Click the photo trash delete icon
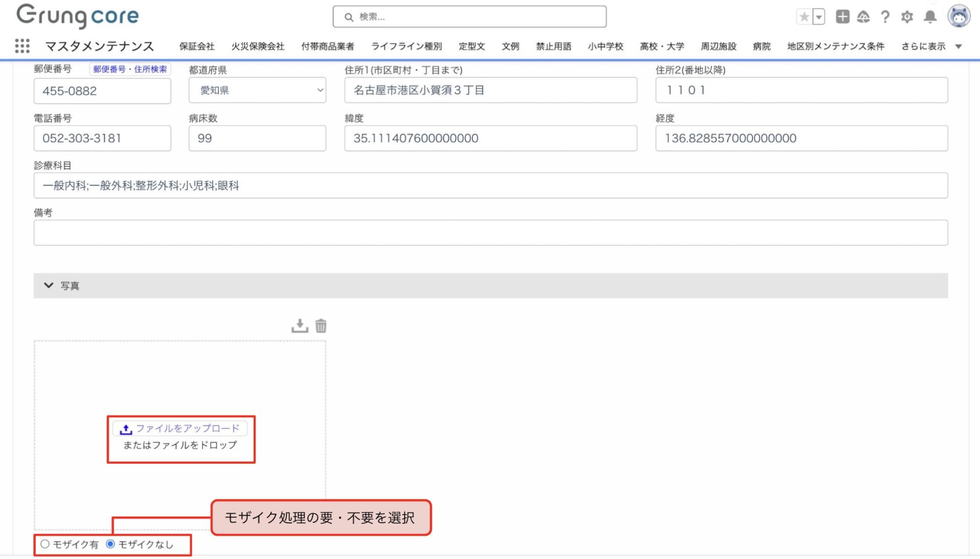The image size is (980, 559). pos(321,326)
